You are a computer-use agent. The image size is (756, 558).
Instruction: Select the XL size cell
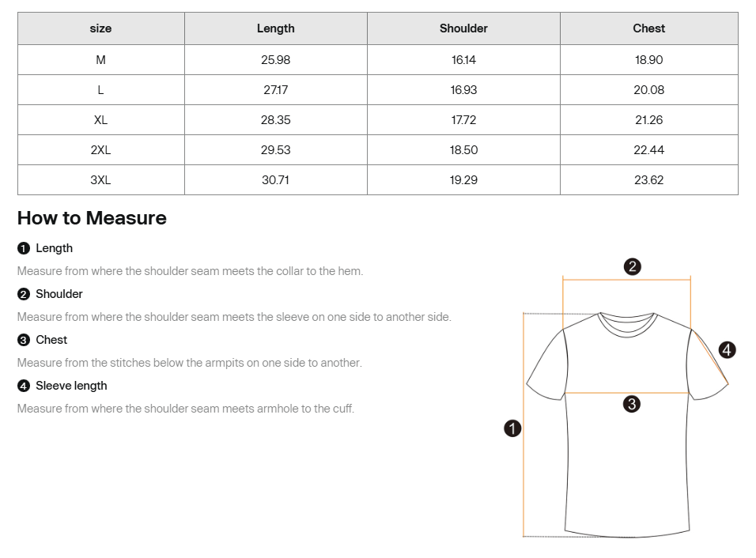(x=100, y=120)
